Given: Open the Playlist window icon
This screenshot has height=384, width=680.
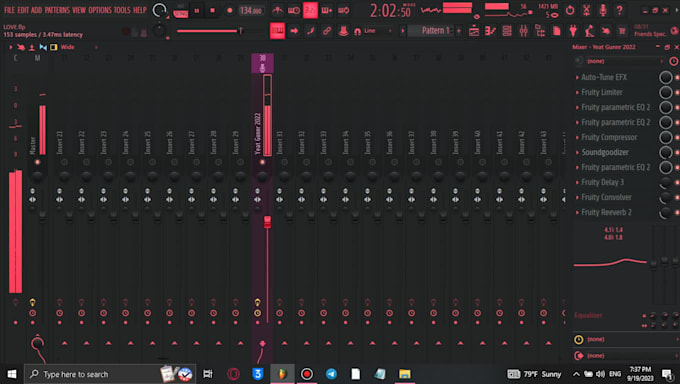Looking at the screenshot, I should click(x=474, y=31).
